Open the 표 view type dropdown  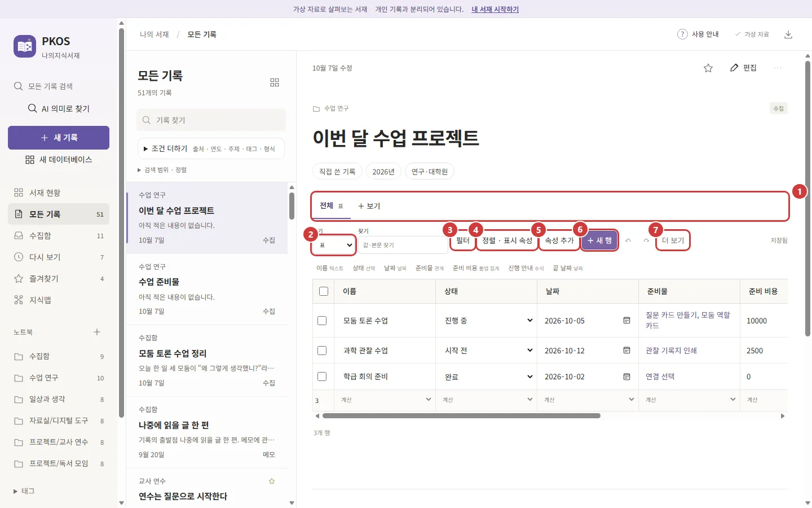pyautogui.click(x=334, y=245)
